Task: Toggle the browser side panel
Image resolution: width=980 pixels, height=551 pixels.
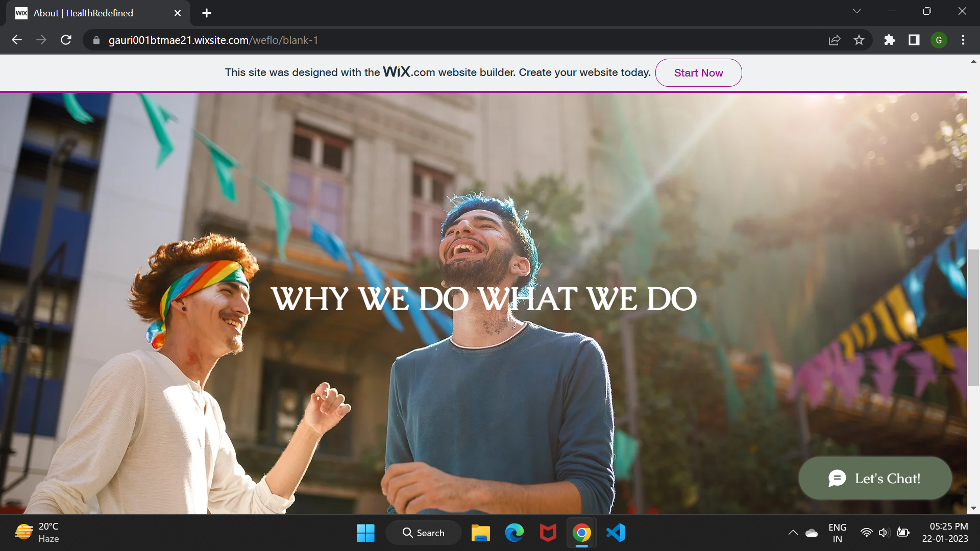Action: click(914, 40)
